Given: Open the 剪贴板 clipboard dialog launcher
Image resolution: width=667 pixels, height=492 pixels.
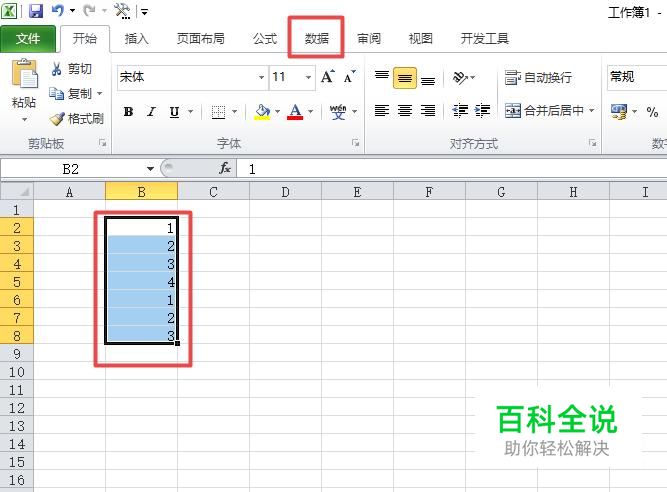Looking at the screenshot, I should (103, 143).
